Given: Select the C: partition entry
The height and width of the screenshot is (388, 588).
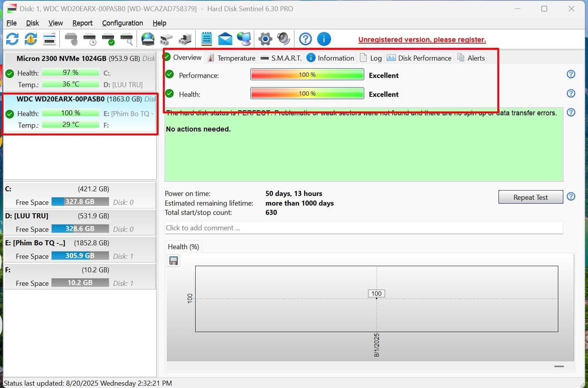Looking at the screenshot, I should coord(80,196).
